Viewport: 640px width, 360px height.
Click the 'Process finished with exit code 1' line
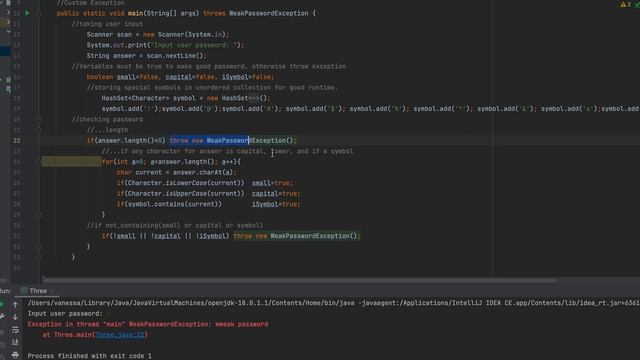tap(89, 356)
